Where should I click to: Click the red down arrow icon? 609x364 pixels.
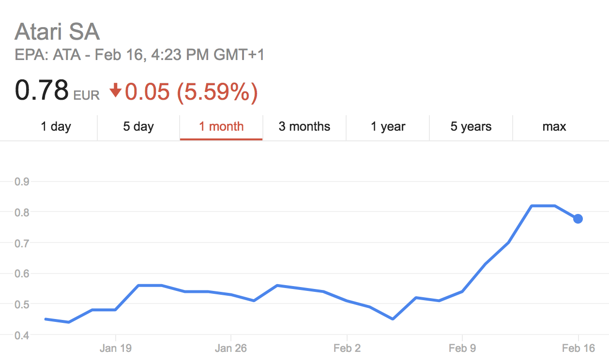point(115,91)
